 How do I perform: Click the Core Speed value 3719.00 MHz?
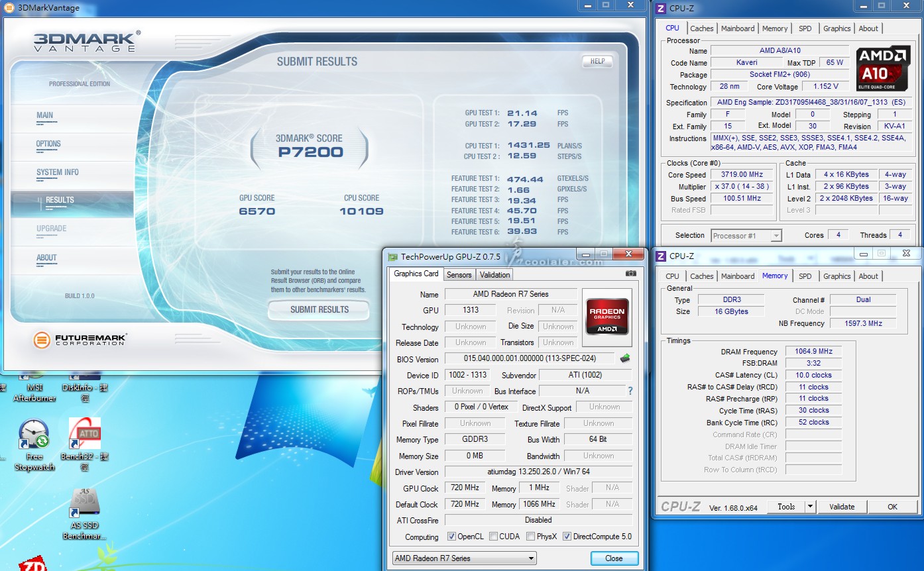[x=742, y=175]
